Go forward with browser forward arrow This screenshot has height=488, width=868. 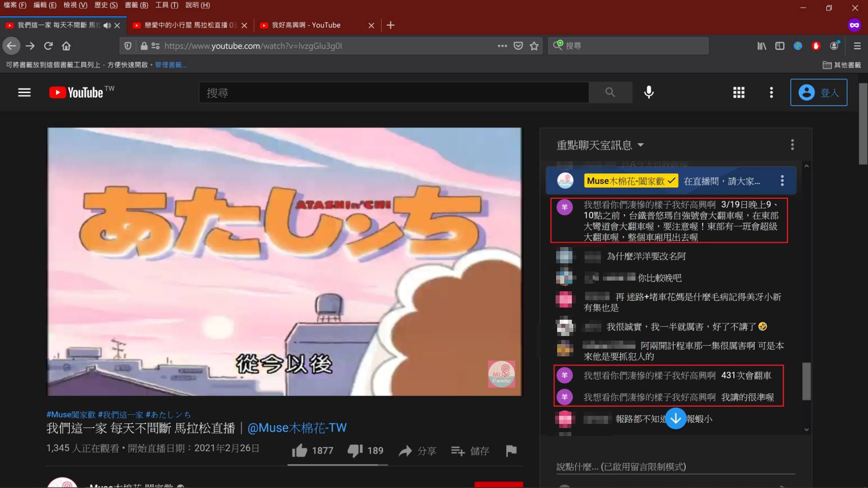tap(30, 46)
